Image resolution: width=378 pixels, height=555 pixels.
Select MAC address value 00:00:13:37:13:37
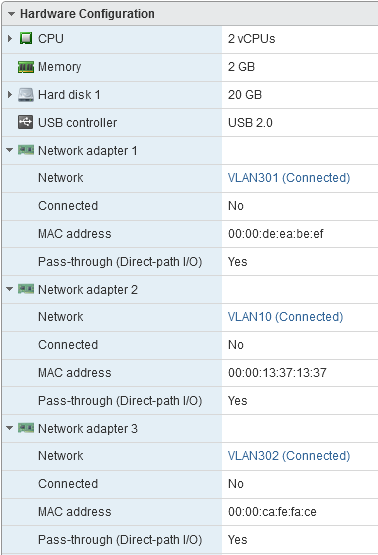tap(277, 373)
